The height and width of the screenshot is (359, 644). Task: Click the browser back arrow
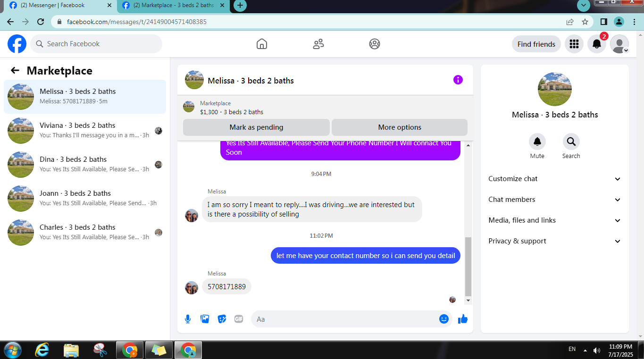10,22
